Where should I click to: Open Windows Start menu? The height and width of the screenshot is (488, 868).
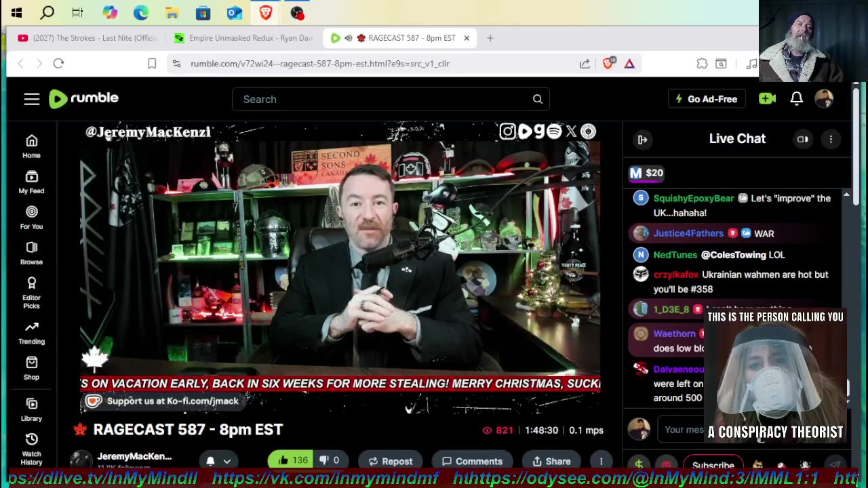pos(16,12)
